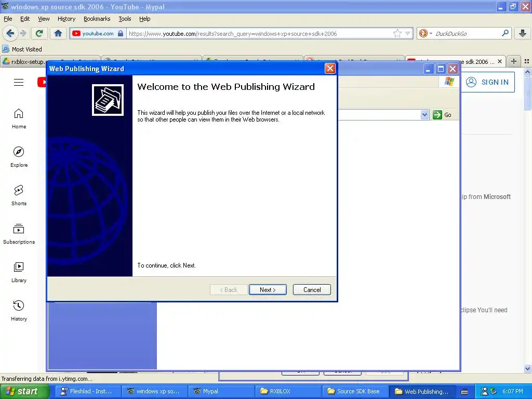Open the Help menu
The height and width of the screenshot is (399, 532).
pos(144,19)
